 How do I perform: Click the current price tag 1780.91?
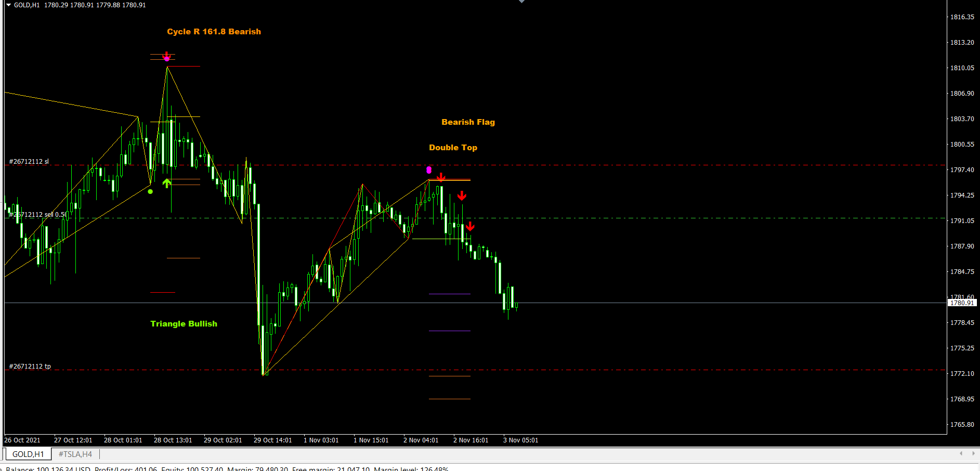point(962,303)
